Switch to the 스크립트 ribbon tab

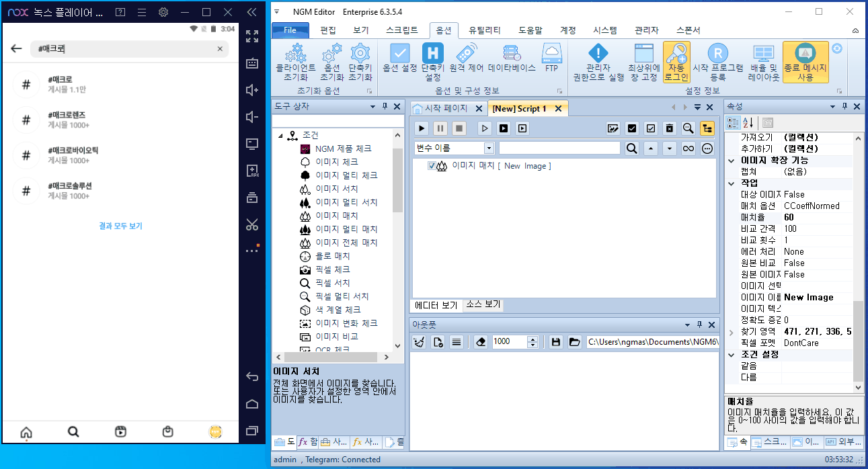[x=402, y=30]
